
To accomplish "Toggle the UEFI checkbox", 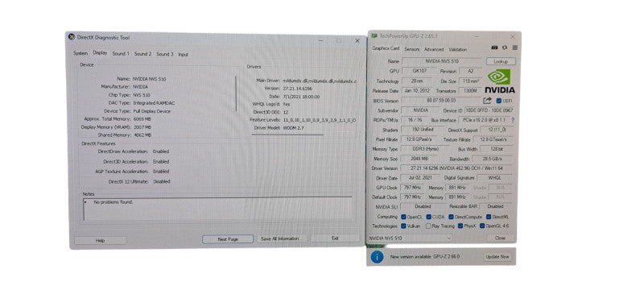I will point(498,101).
